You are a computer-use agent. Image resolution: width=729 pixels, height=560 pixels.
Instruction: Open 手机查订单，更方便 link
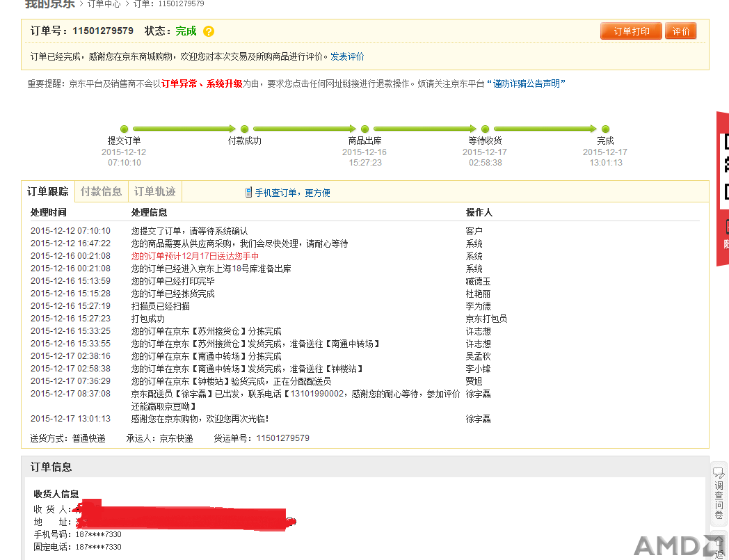(x=292, y=193)
